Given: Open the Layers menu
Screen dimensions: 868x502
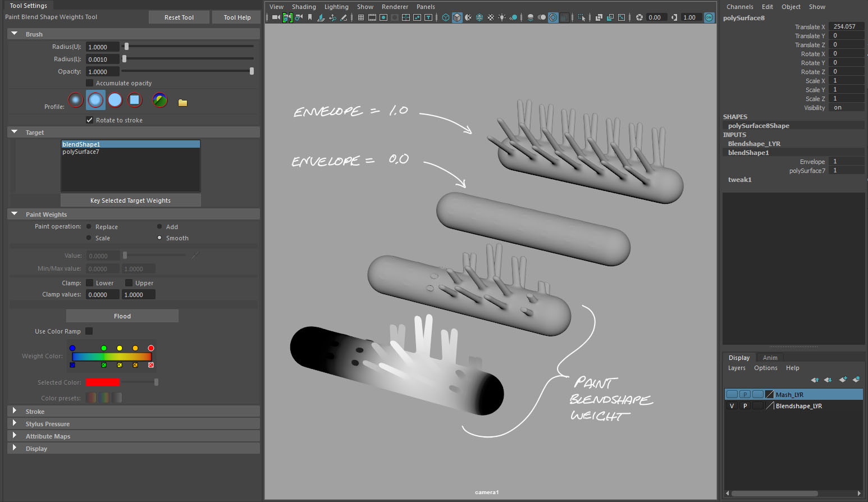Looking at the screenshot, I should [x=737, y=368].
